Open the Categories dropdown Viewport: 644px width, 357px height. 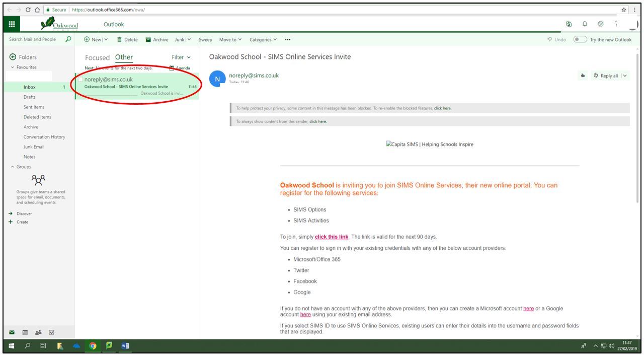tap(263, 40)
